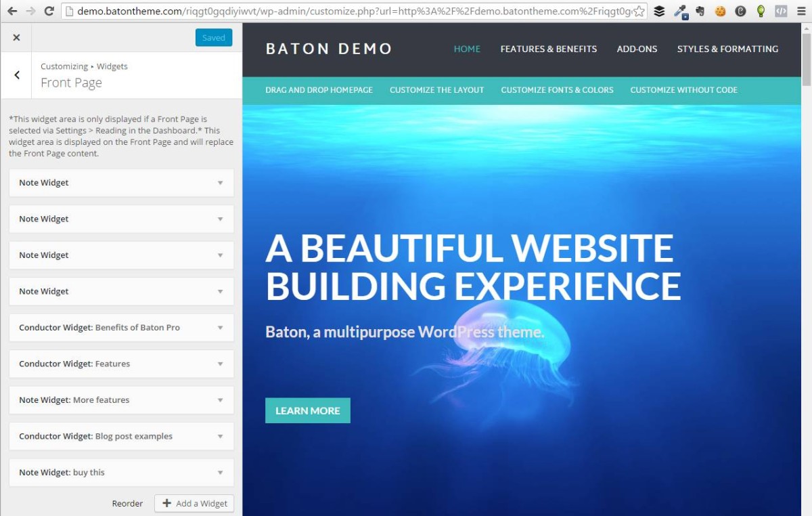812x516 pixels.
Task: Click the A BEAUTIFUL WEBSITE BUILDING EXPERIENCE heading
Action: point(473,267)
